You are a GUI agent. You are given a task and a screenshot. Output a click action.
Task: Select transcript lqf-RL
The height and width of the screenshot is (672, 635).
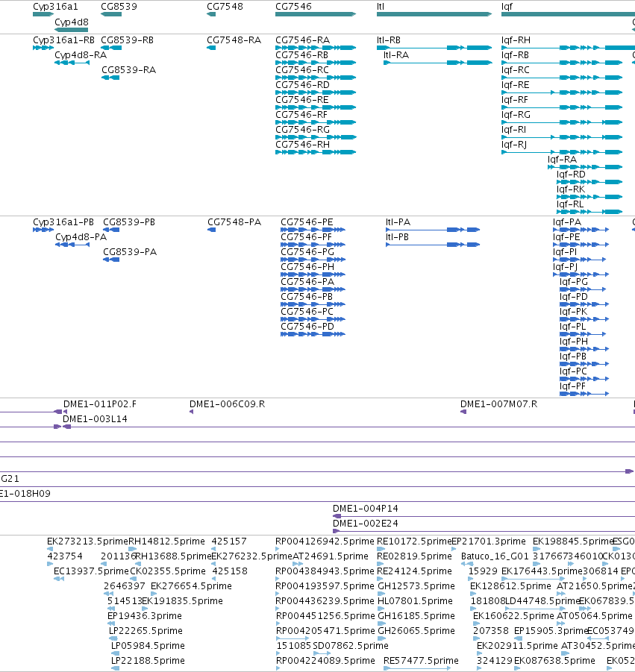point(589,212)
